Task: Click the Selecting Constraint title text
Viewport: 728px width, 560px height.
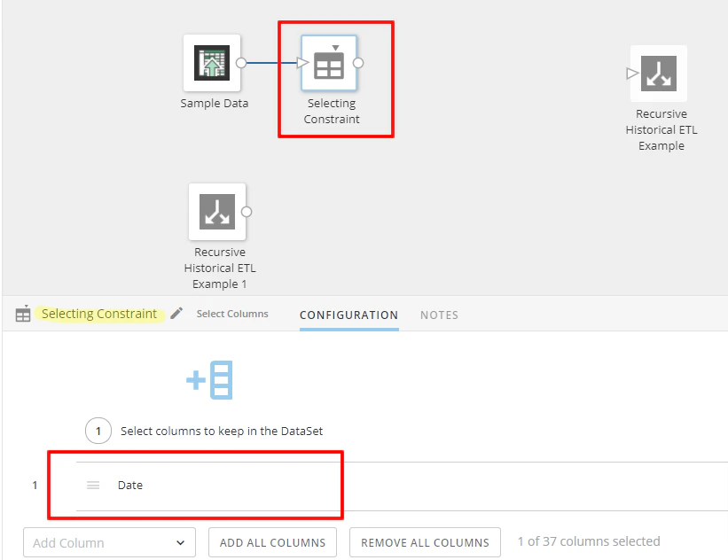Action: click(99, 314)
